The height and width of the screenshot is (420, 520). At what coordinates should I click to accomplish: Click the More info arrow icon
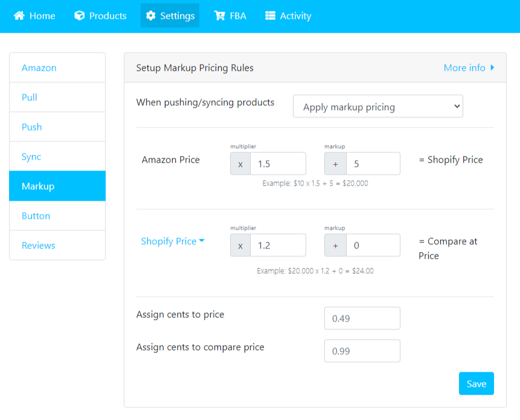click(x=492, y=68)
